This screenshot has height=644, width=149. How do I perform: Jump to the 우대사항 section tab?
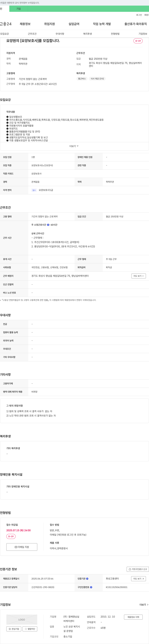coord(60,34)
